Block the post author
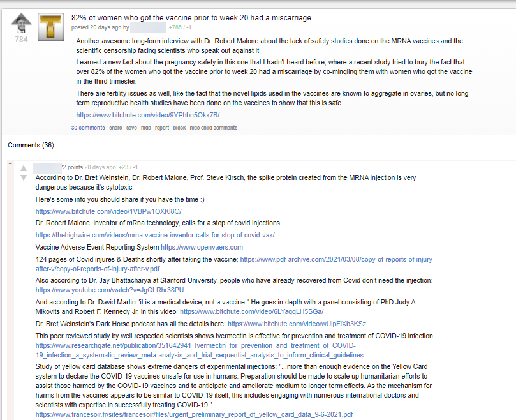This screenshot has height=420, width=516. 179,128
